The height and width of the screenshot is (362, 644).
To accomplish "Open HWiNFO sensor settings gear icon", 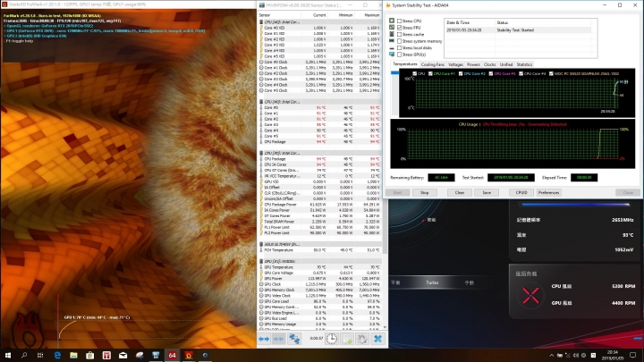I will pyautogui.click(x=364, y=339).
